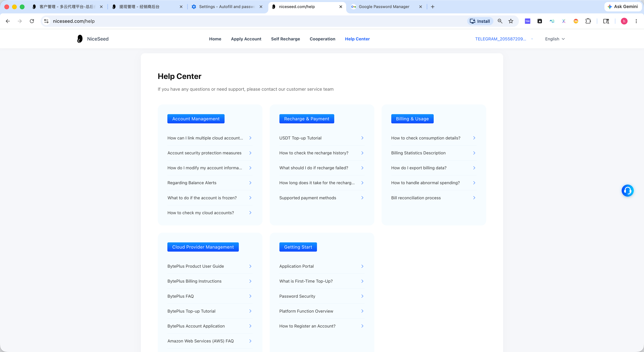Close the Google Password Manager tab

click(420, 7)
